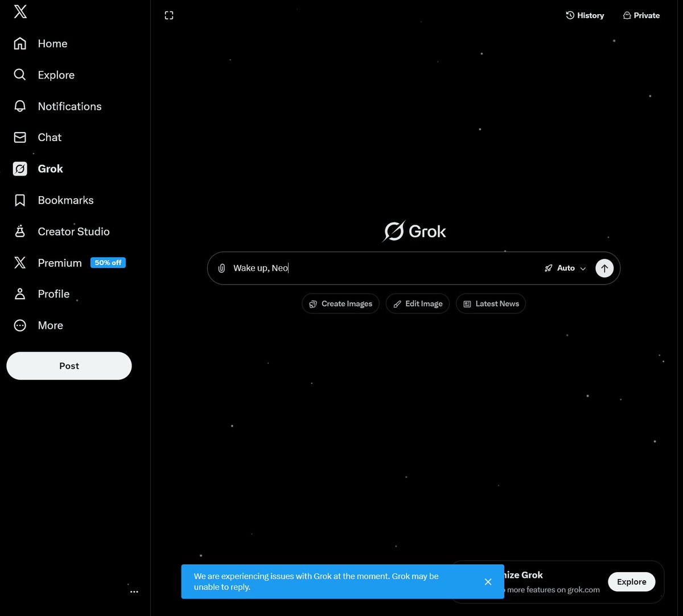Expand More options in the sidebar

[38, 325]
